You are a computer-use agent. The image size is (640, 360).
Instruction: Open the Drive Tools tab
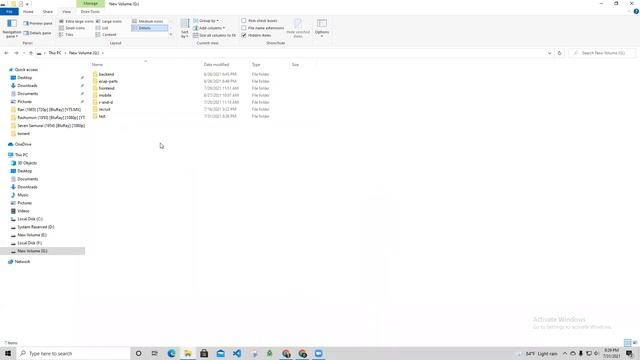pyautogui.click(x=90, y=11)
